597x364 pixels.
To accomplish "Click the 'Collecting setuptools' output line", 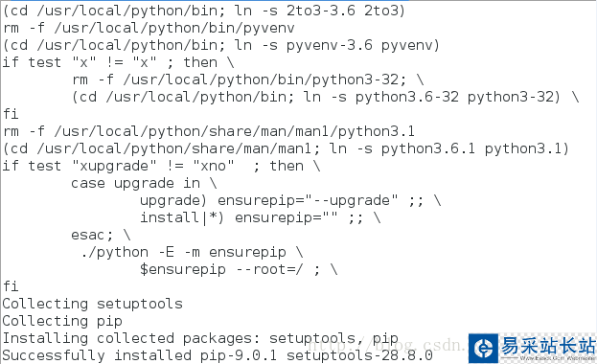I will [93, 304].
